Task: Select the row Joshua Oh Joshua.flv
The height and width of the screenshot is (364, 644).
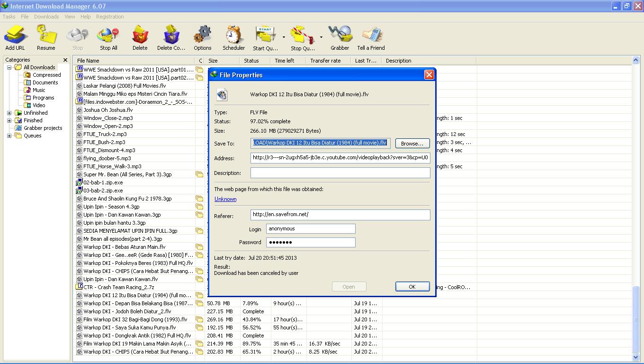Action: tap(108, 110)
